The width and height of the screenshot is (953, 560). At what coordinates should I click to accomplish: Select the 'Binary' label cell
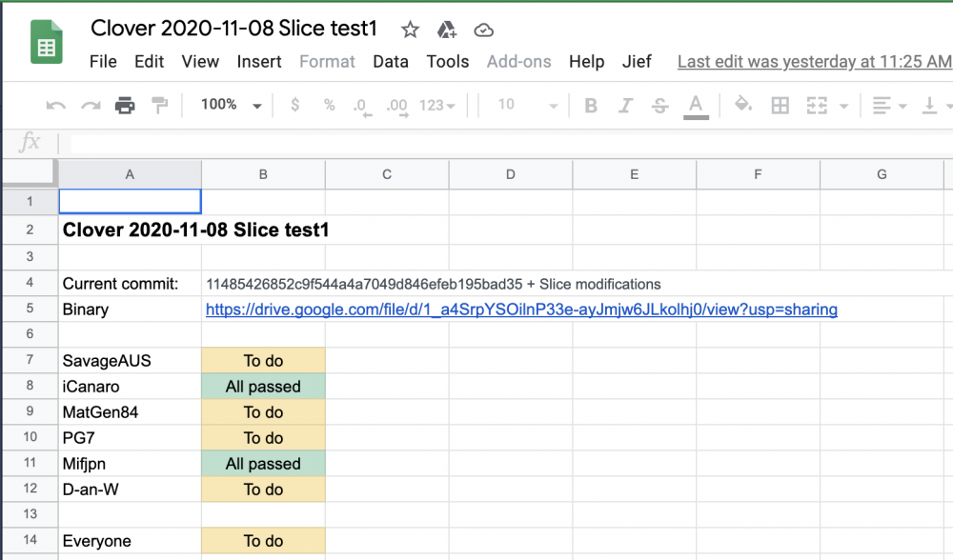130,310
